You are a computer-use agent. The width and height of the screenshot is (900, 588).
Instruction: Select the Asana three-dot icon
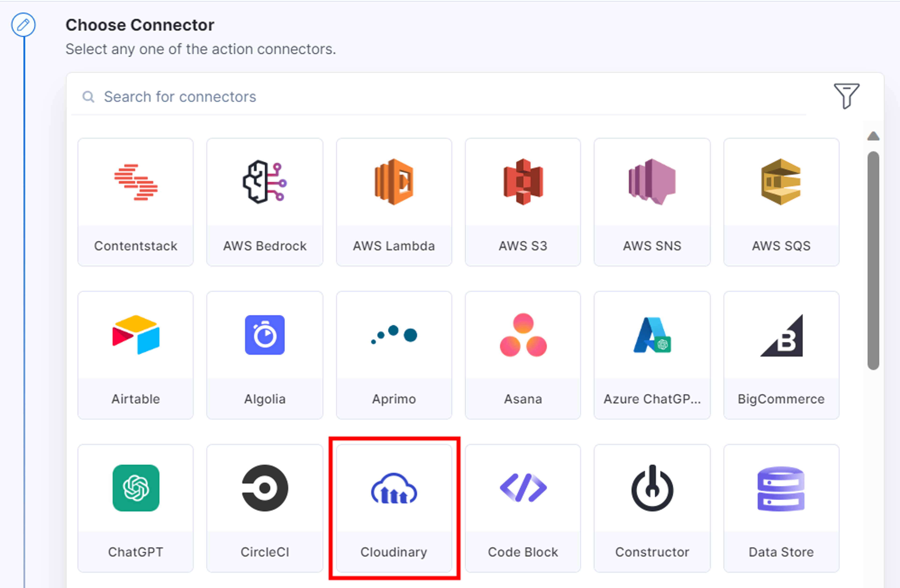(523, 335)
